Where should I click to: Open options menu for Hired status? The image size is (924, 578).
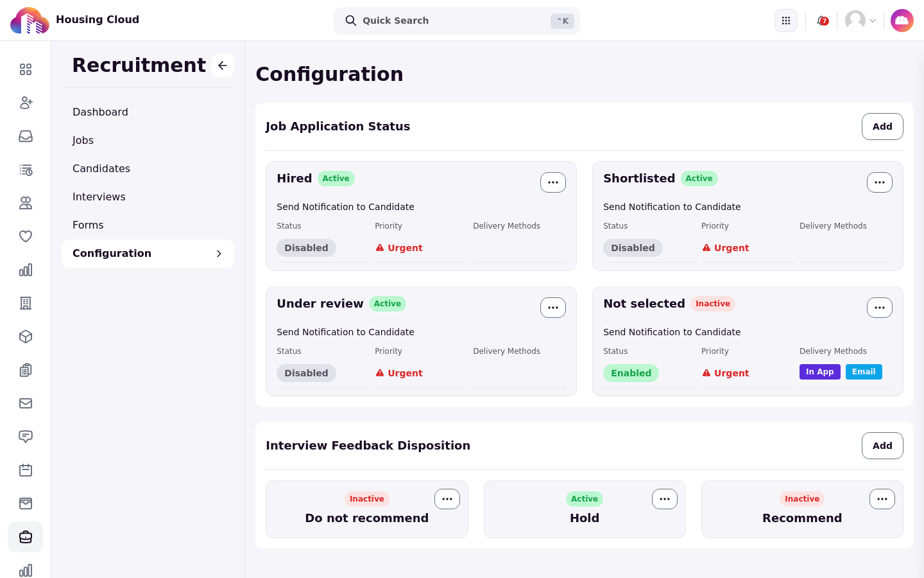coord(553,182)
